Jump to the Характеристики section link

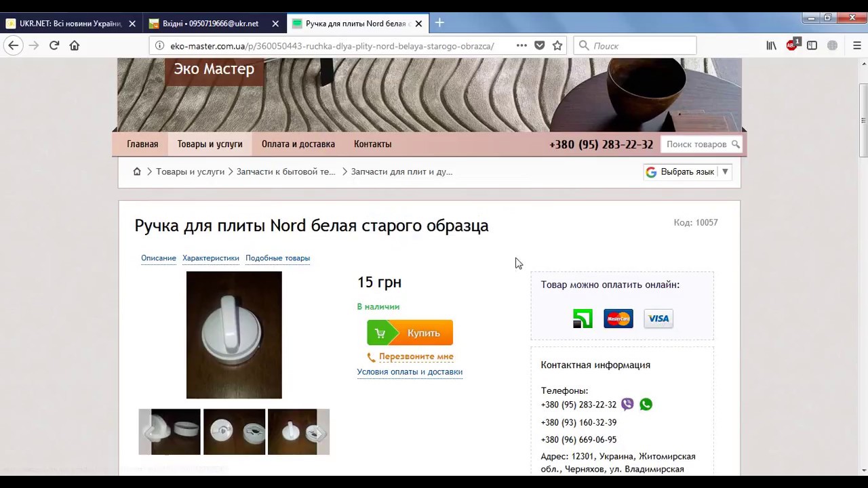pos(211,258)
